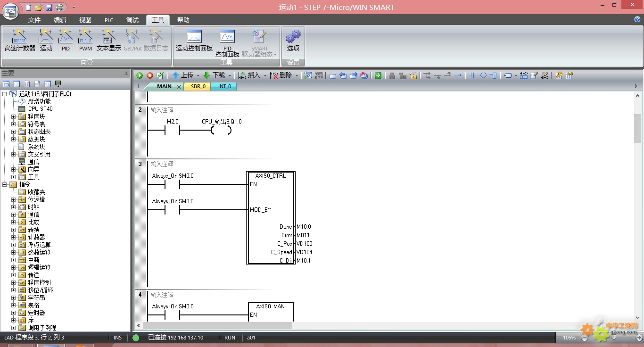Toggle program status monitoring icon
The image size is (644, 347).
click(x=308, y=75)
